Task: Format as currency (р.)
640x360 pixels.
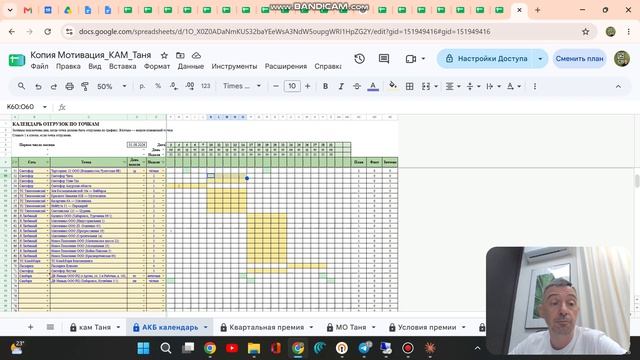Action: 142,86
